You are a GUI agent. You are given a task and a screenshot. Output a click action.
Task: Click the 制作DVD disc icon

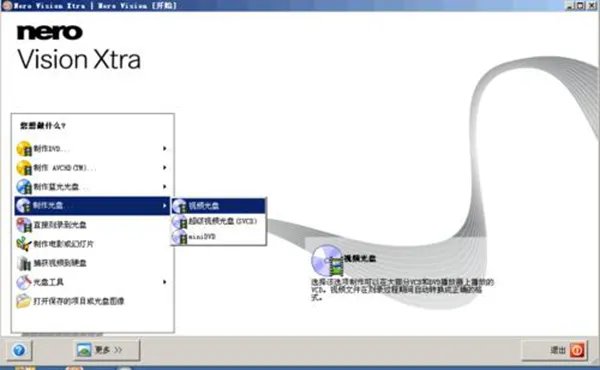point(24,148)
